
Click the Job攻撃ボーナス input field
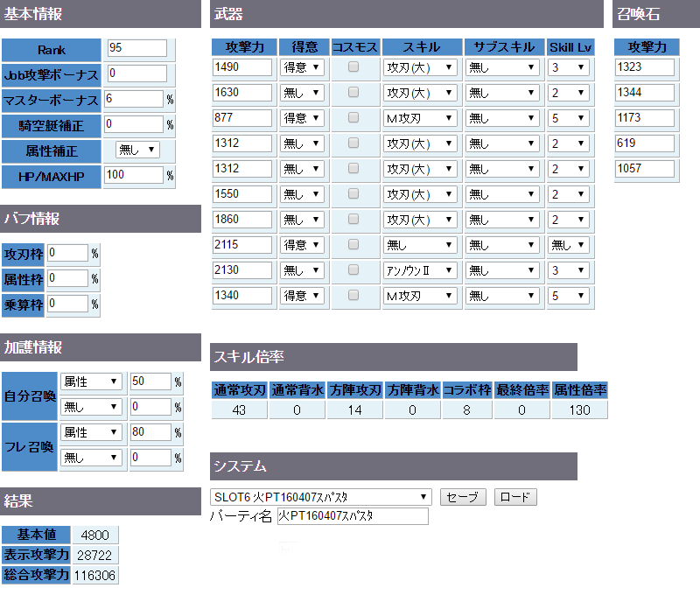pyautogui.click(x=137, y=73)
